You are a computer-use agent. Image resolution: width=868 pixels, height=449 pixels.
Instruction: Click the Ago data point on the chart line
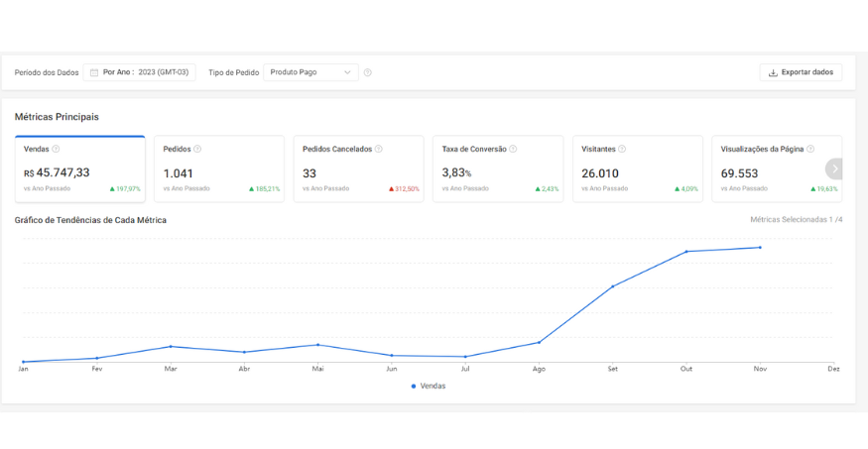pyautogui.click(x=540, y=342)
